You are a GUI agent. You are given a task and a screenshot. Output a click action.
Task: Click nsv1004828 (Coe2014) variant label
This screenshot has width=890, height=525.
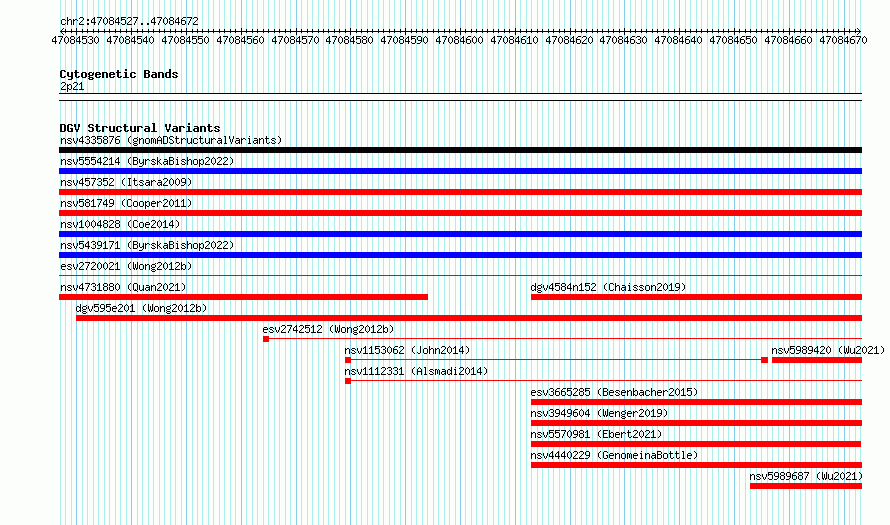(x=120, y=224)
